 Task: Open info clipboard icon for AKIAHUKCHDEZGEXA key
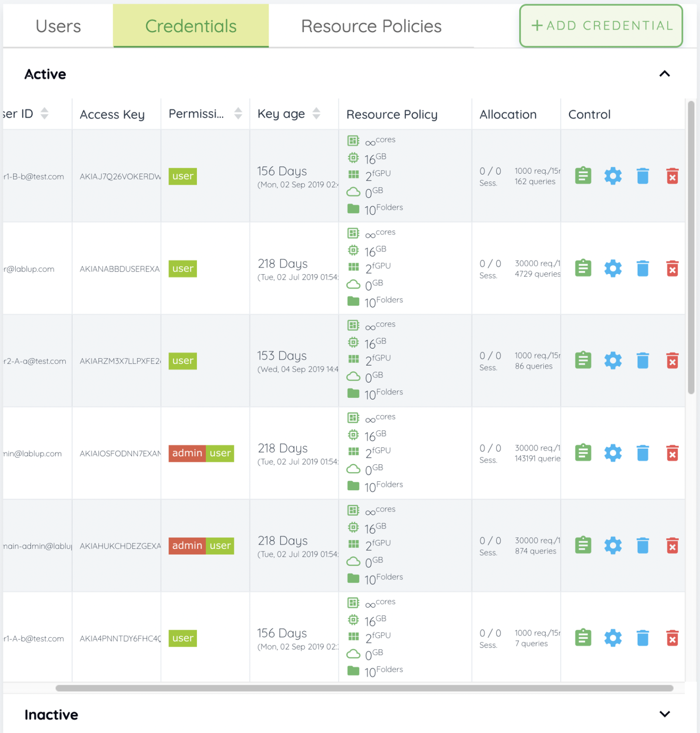(583, 545)
